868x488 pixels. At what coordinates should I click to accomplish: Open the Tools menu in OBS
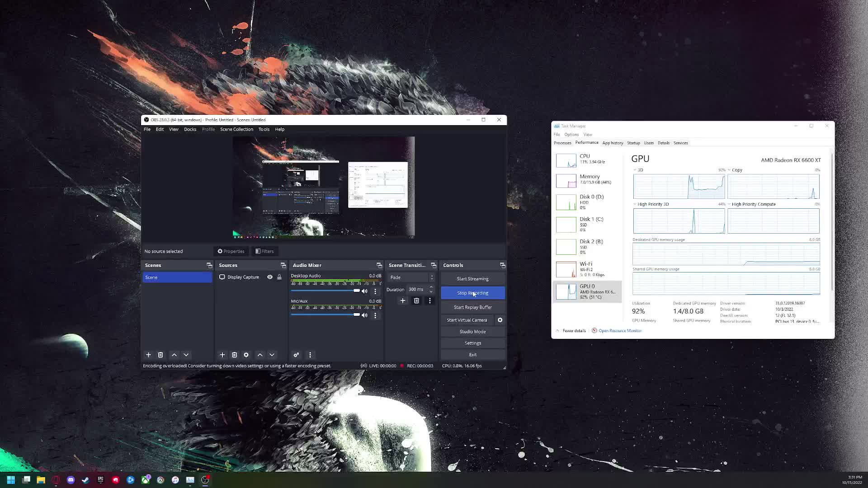[264, 129]
